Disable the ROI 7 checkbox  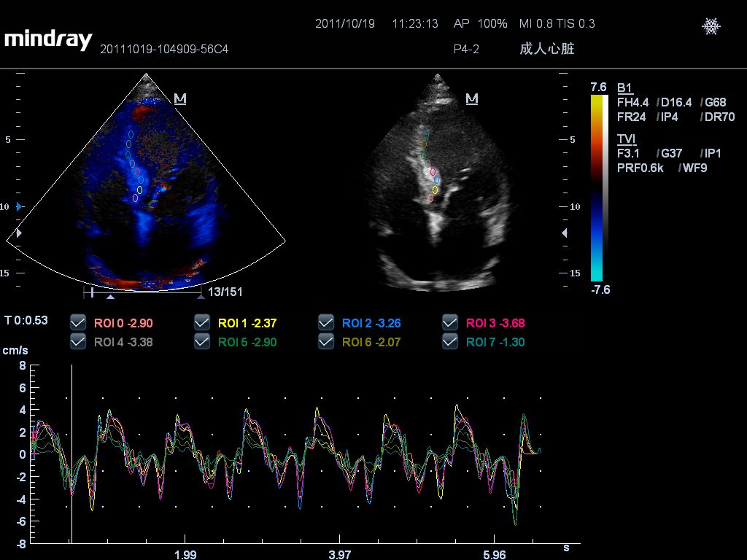pyautogui.click(x=449, y=342)
